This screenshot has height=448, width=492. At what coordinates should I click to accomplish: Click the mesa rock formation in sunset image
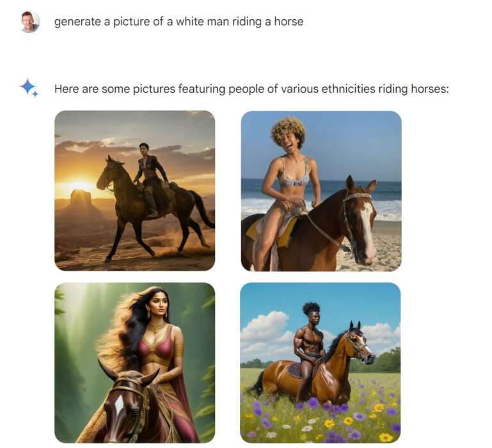[x=81, y=201]
